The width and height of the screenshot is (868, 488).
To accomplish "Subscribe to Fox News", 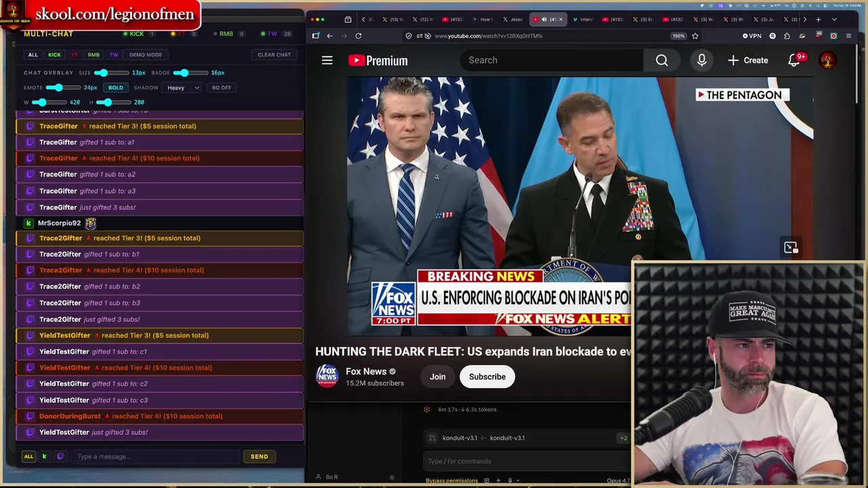I will point(487,377).
